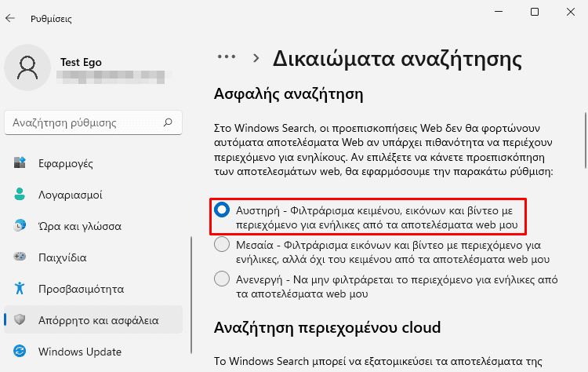Click the Εφαρμογές apps icon
The image size is (588, 372).
[x=20, y=163]
